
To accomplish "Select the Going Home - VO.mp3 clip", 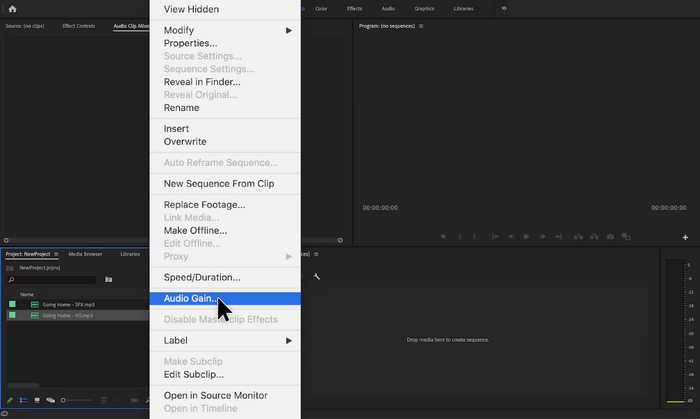I will (x=68, y=315).
